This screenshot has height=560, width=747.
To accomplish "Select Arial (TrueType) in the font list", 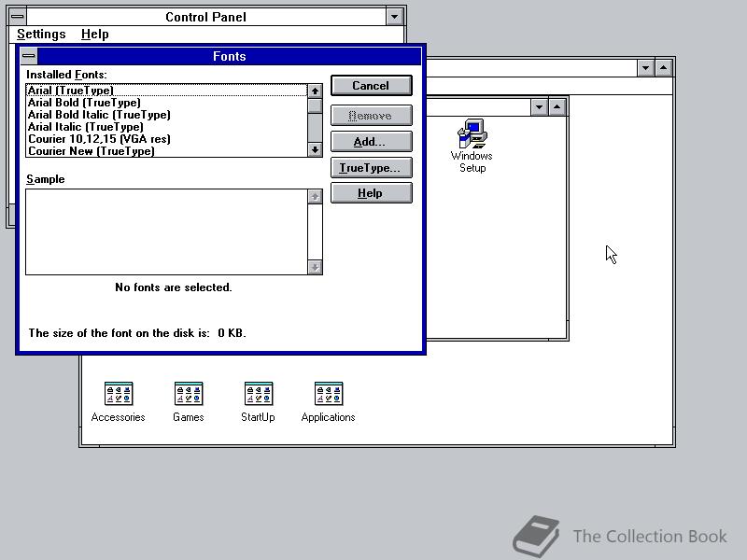I will click(x=167, y=91).
